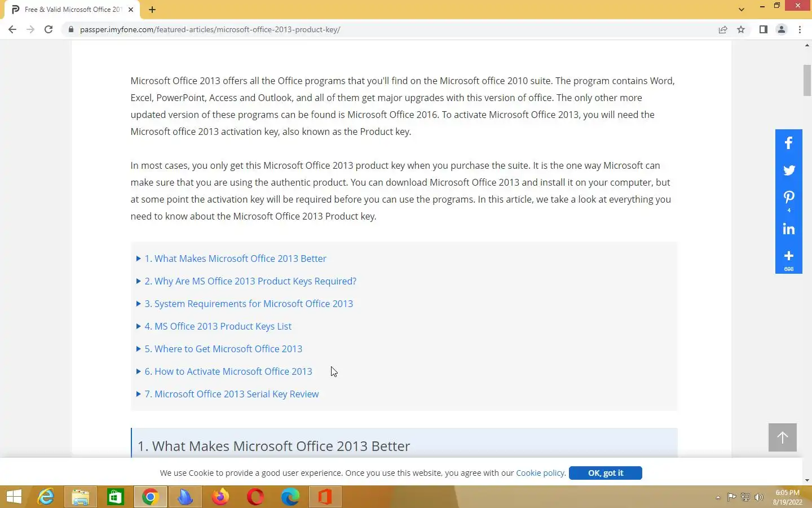Jump to What Makes Microsoft Office 2013 Better
The width and height of the screenshot is (812, 508).
(x=235, y=259)
